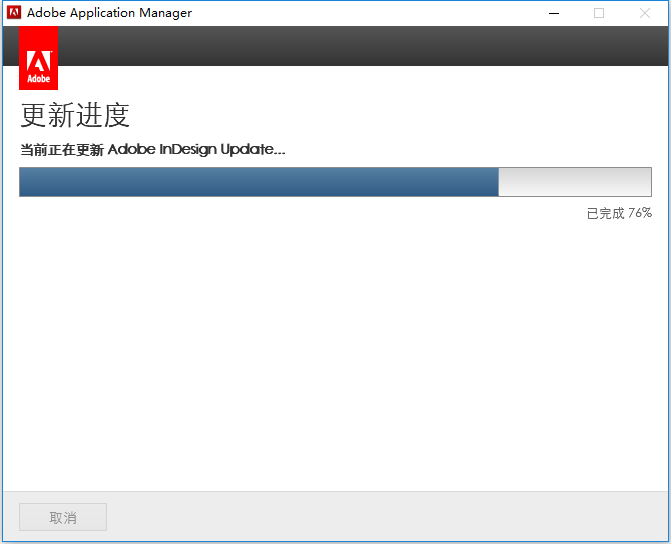
Task: Click the 76% percentage value
Action: pyautogui.click(x=640, y=213)
